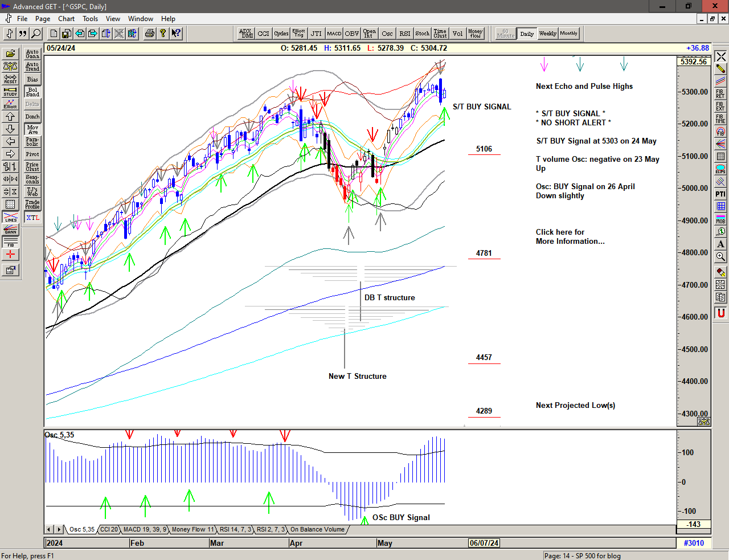The height and width of the screenshot is (560, 729).
Task: Select the ELIPS ellipse tool
Action: pyautogui.click(x=720, y=169)
